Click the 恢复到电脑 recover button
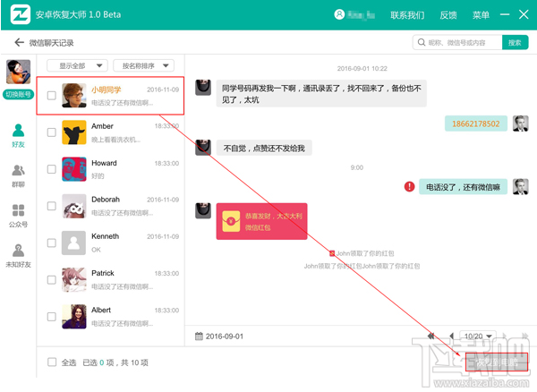 (x=497, y=362)
